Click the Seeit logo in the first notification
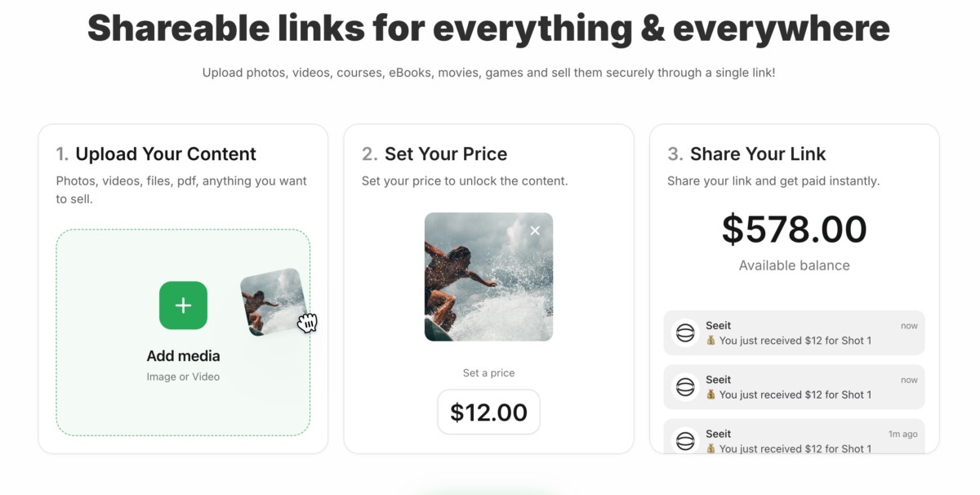980x495 pixels. [x=685, y=333]
